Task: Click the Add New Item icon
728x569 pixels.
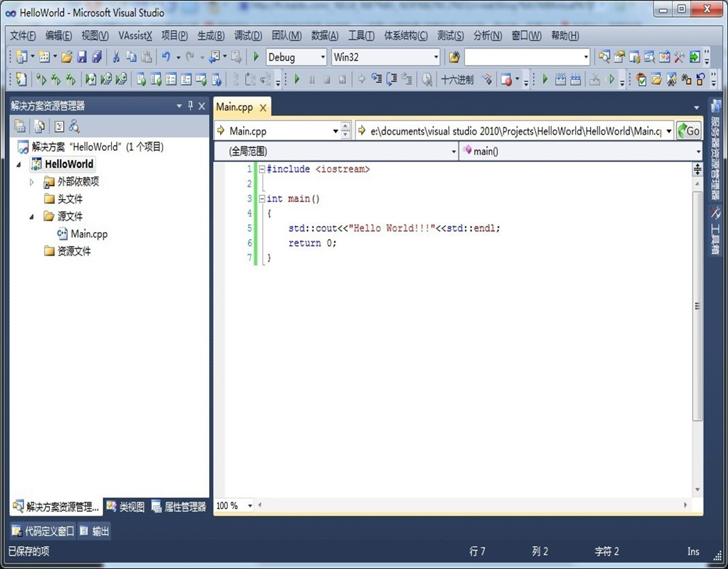Action: coord(44,57)
